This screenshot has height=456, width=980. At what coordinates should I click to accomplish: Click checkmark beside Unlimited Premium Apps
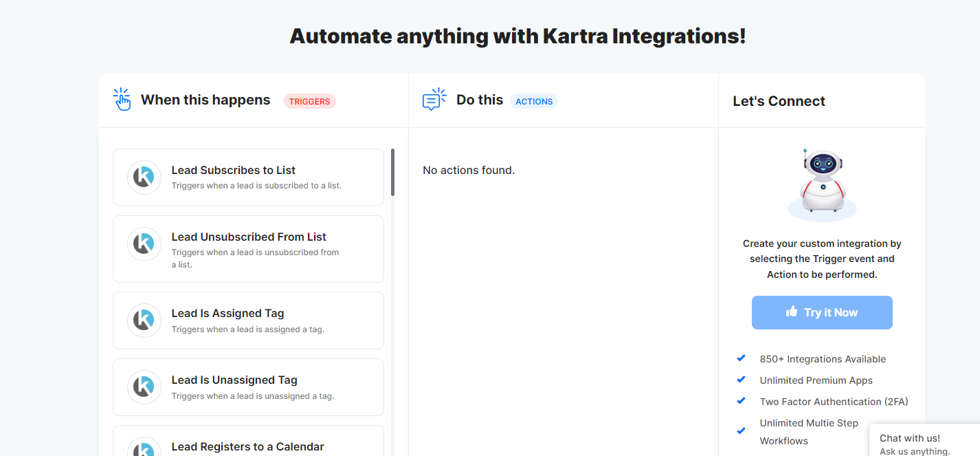741,380
